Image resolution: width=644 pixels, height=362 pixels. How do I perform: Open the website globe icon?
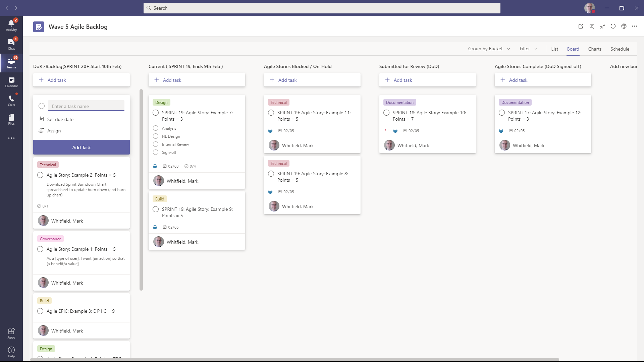pos(624,26)
